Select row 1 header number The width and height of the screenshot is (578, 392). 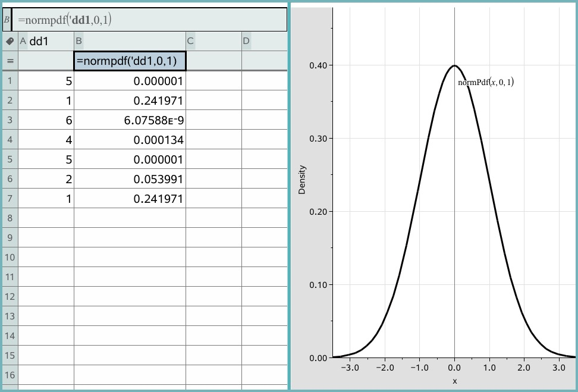(x=10, y=81)
